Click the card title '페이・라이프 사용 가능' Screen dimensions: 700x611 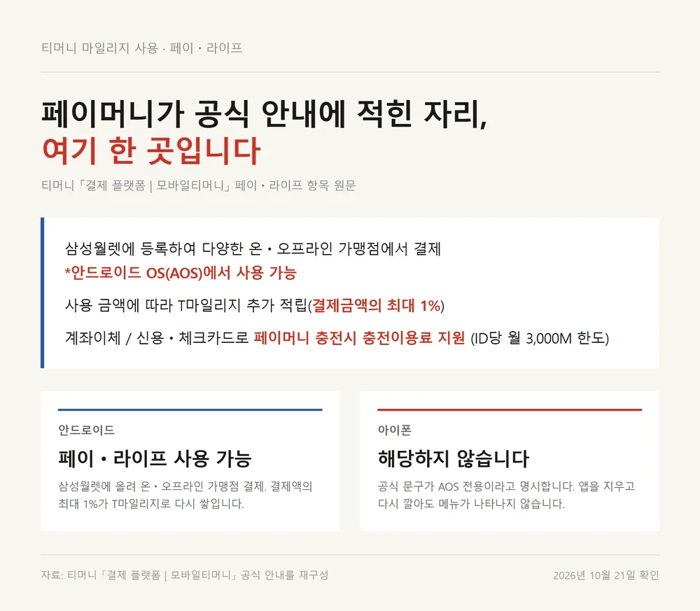tap(155, 458)
